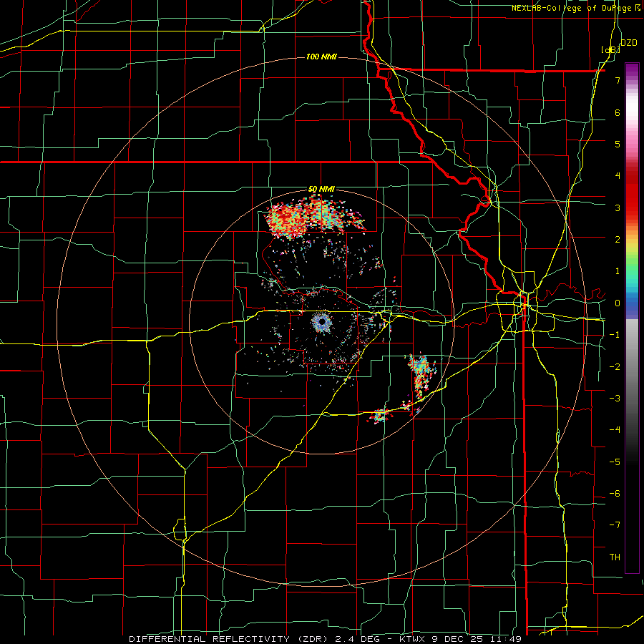The image size is (644, 644).
Task: Click the -7 dB value on color scale
Action: click(x=615, y=525)
